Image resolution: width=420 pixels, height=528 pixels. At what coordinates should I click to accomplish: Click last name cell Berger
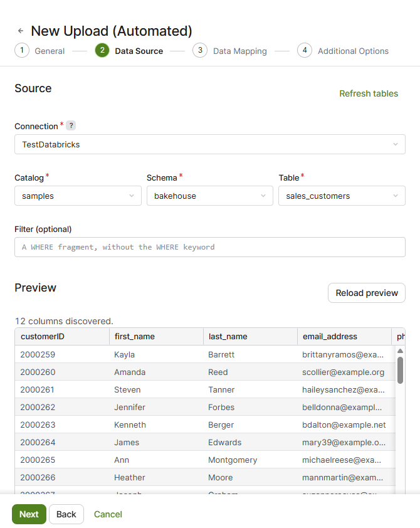pos(250,425)
